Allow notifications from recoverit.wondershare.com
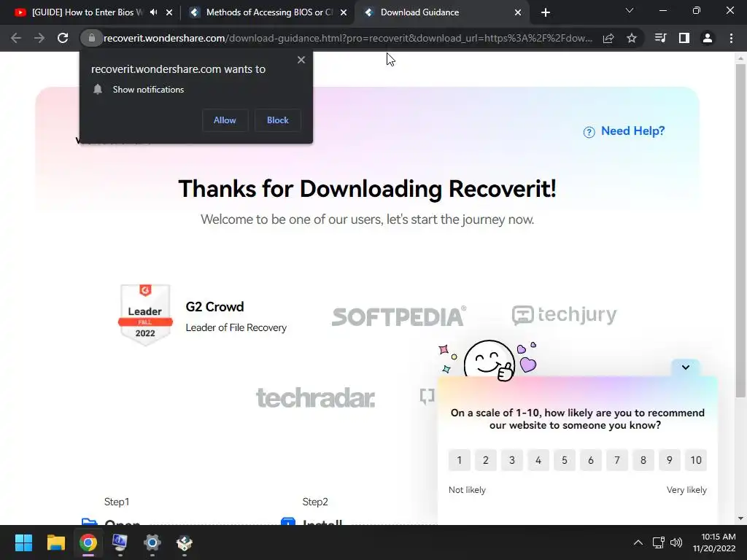Image resolution: width=747 pixels, height=560 pixels. pos(225,120)
